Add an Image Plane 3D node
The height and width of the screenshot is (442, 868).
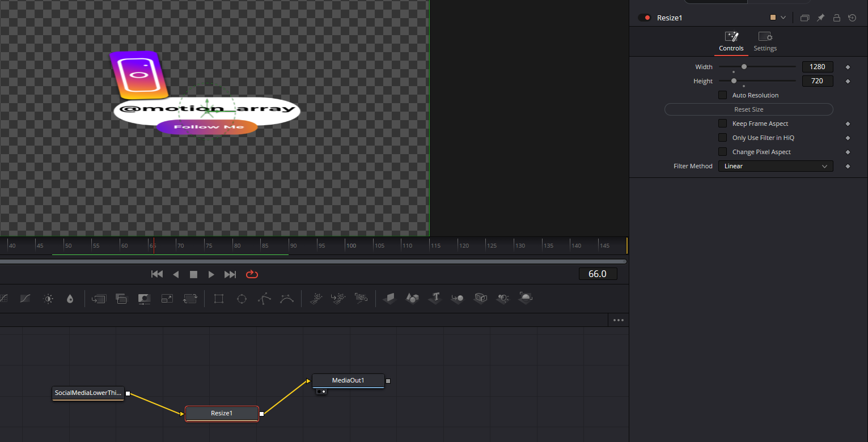click(x=389, y=298)
